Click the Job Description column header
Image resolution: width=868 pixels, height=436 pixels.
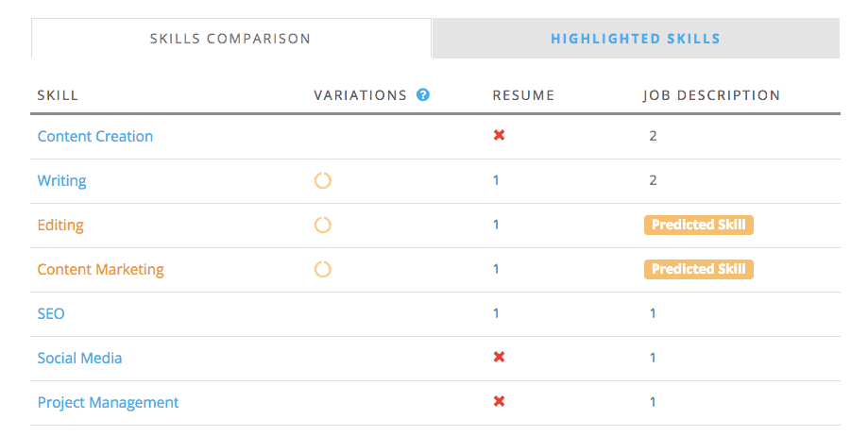(x=712, y=95)
